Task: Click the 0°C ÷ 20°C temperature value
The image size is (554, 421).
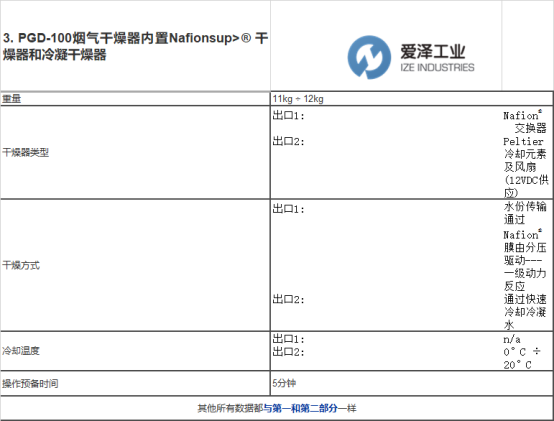Action: [x=522, y=358]
